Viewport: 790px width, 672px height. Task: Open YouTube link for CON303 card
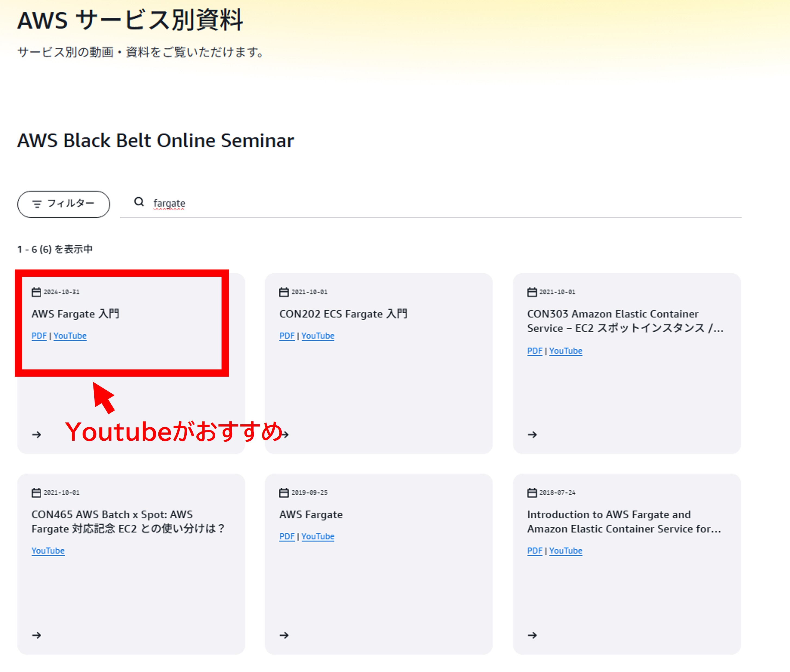[566, 351]
